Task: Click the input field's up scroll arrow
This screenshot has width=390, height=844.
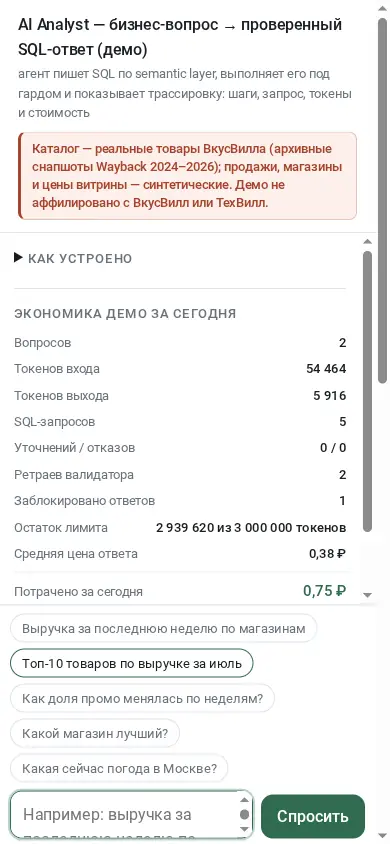Action: 244,799
